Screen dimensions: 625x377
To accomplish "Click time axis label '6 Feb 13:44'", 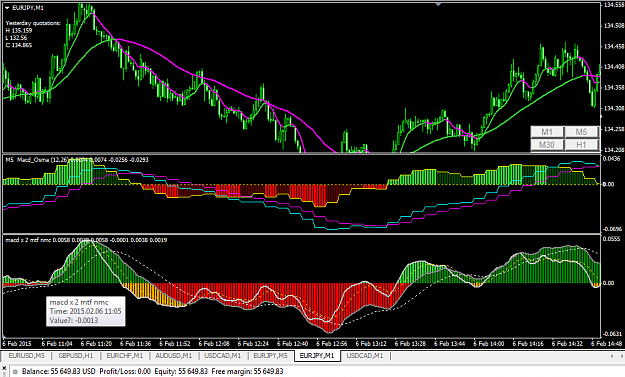I will pyautogui.click(x=450, y=344).
